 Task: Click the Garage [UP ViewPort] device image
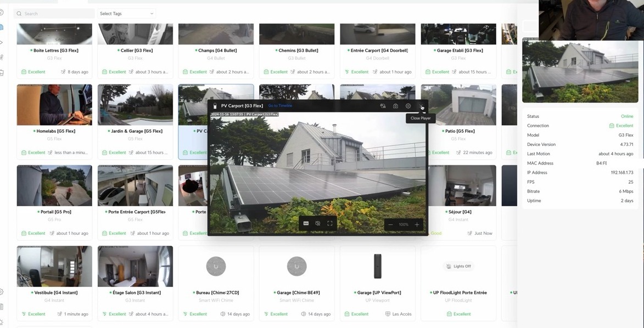(x=377, y=267)
